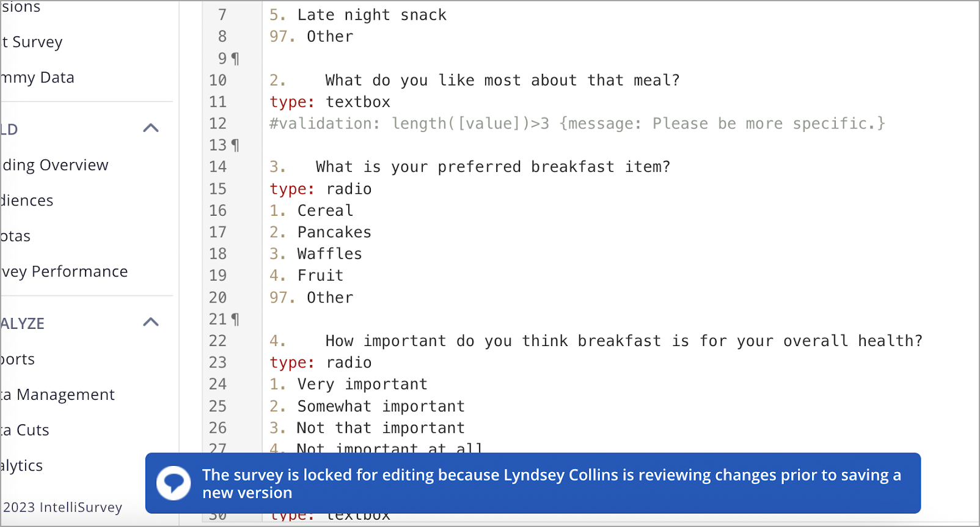This screenshot has height=527, width=980.
Task: Open Survey Performance sidebar item
Action: click(x=64, y=271)
